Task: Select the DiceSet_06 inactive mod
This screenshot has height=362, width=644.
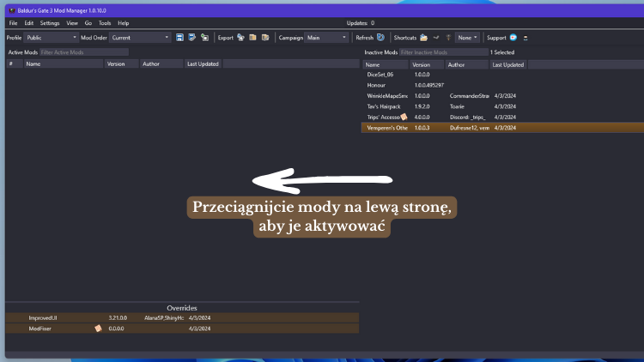Action: click(502, 75)
